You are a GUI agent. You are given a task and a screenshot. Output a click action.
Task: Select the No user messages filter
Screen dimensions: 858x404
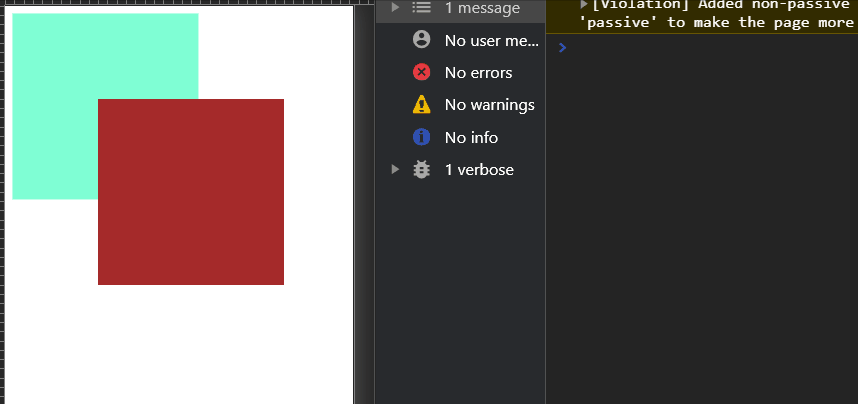point(461,40)
